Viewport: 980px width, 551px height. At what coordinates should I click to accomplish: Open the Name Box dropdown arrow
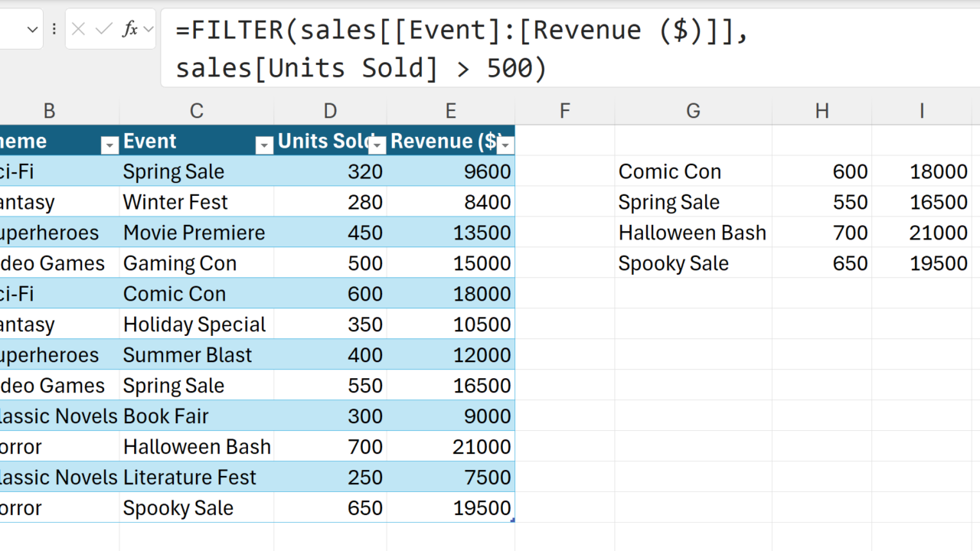[x=32, y=30]
